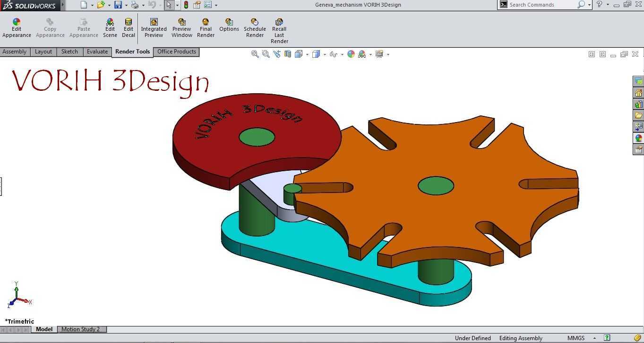Viewport: 644px width, 343px height.
Task: Open the Edit Decal tool
Action: 129,28
